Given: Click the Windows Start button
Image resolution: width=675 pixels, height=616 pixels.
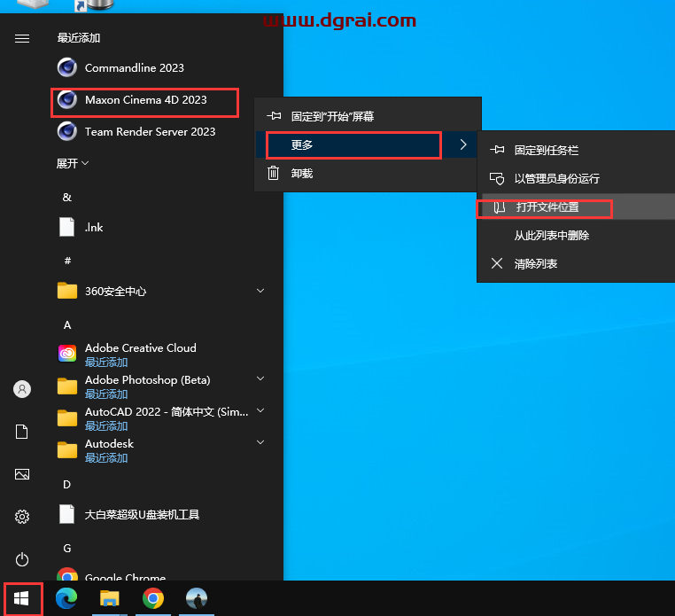Looking at the screenshot, I should click(21, 598).
